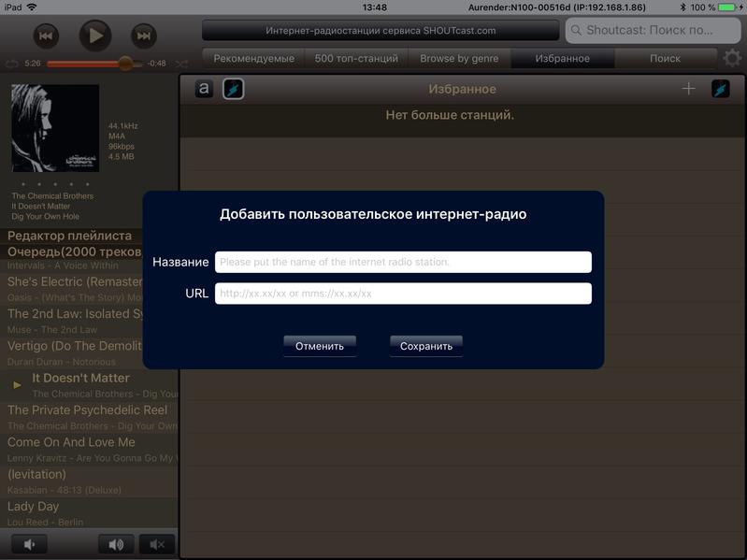The image size is (747, 560).
Task: Raise volume with the loud speaker icon
Action: (117, 544)
